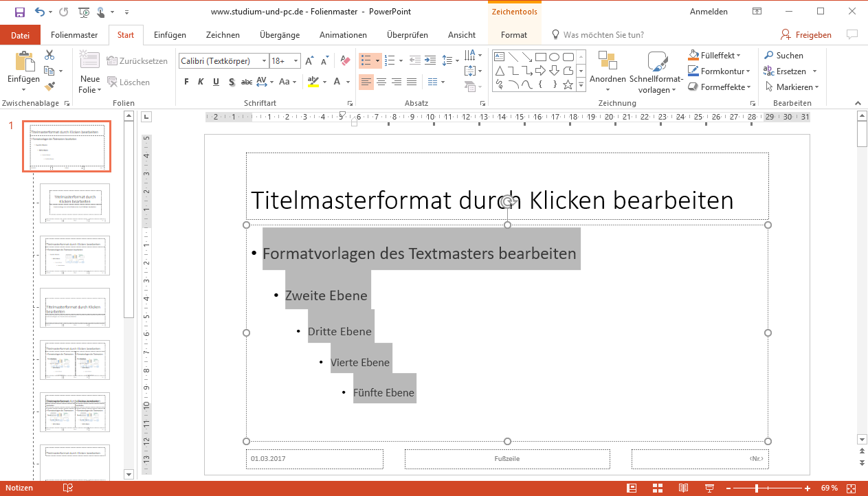Click the Cut scissors icon
Screen dimensions: 868x496
(49, 56)
